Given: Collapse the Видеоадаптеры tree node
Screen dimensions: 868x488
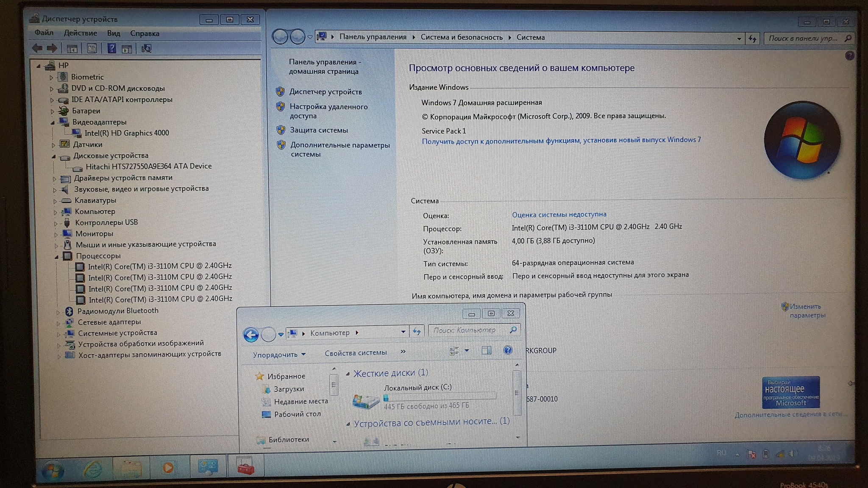Looking at the screenshot, I should [53, 123].
